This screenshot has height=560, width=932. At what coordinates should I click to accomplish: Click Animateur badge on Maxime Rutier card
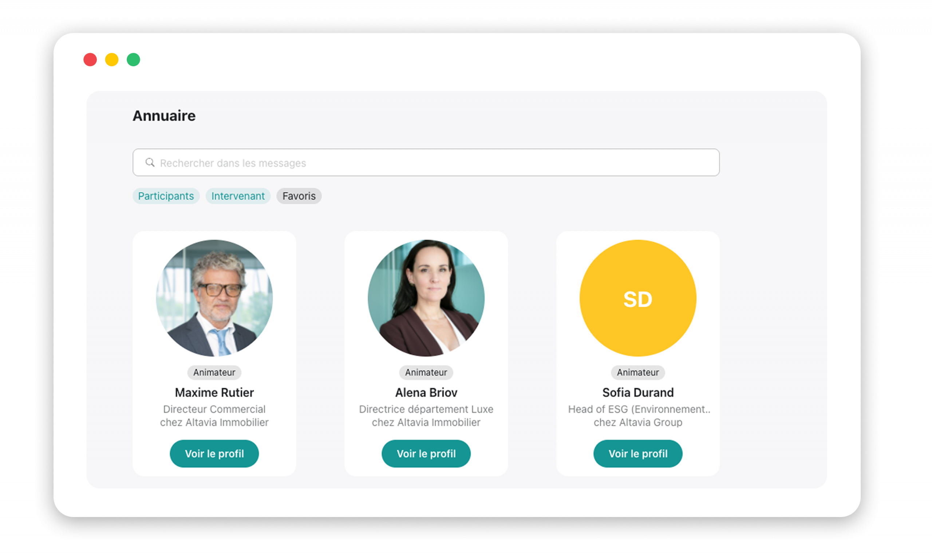pyautogui.click(x=214, y=373)
